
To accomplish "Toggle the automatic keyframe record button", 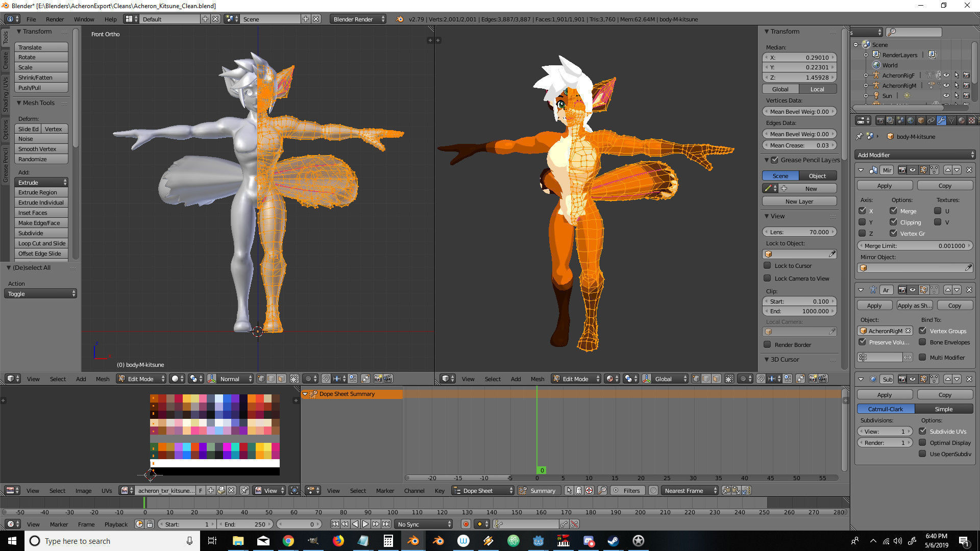I will click(x=465, y=524).
